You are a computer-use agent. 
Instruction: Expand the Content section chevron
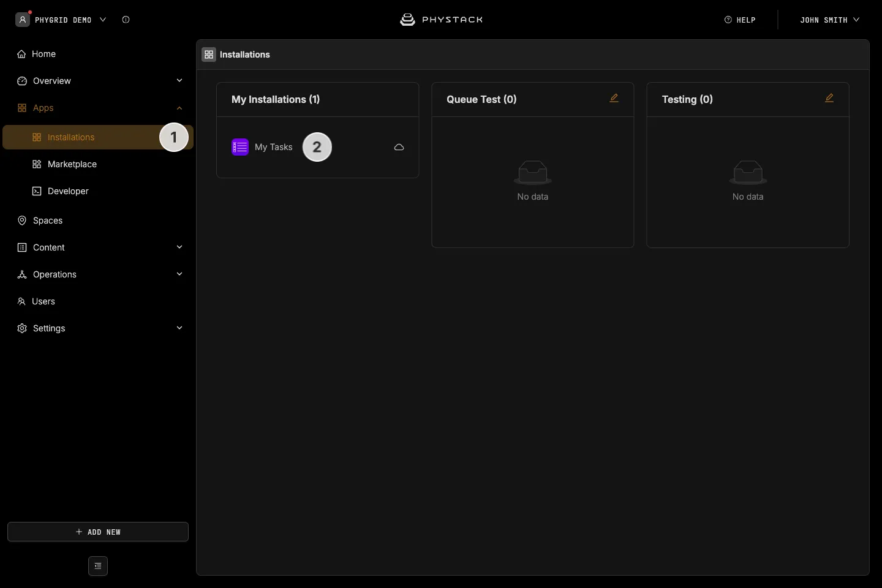coord(179,247)
